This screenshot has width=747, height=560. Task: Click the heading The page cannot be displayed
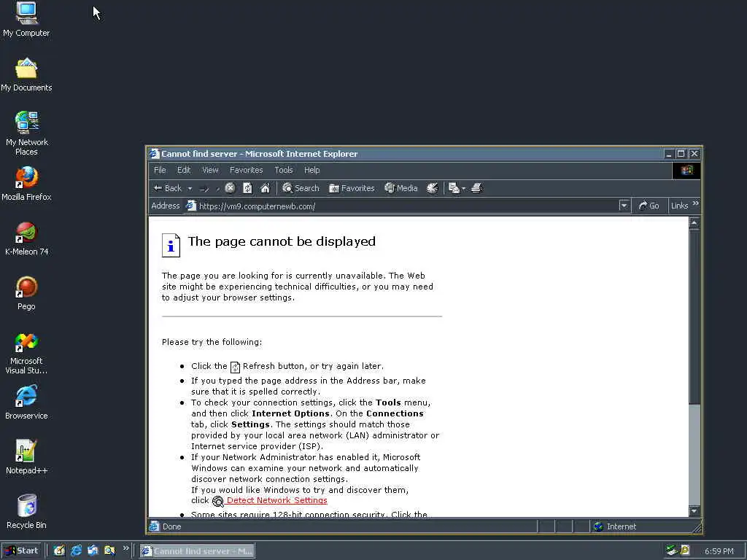pos(282,241)
